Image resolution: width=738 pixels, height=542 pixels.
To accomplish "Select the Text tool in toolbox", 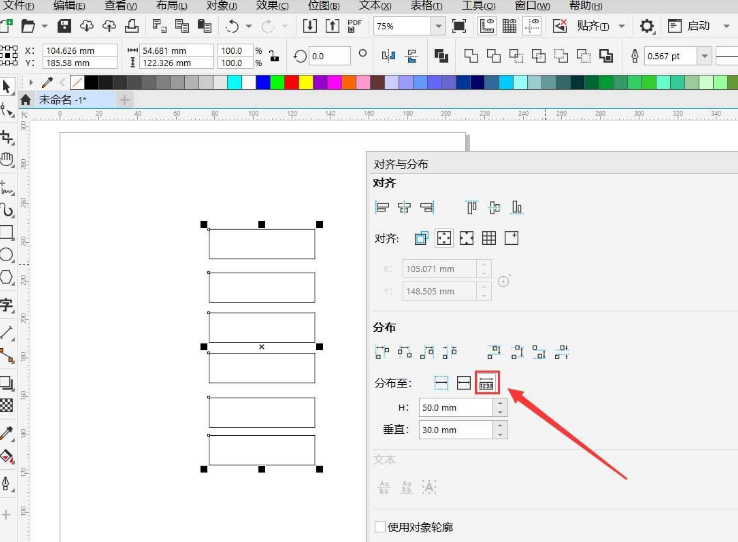I will click(6, 306).
